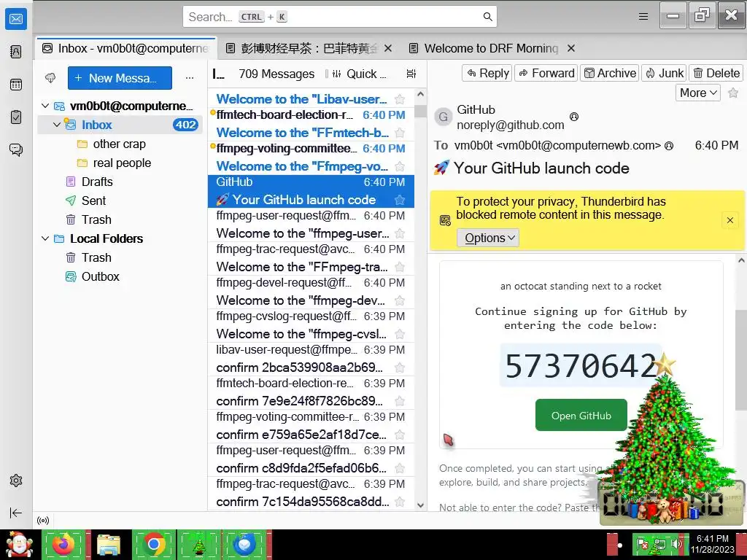
Task: Open folder pane options (three dots)
Action: 190,77
